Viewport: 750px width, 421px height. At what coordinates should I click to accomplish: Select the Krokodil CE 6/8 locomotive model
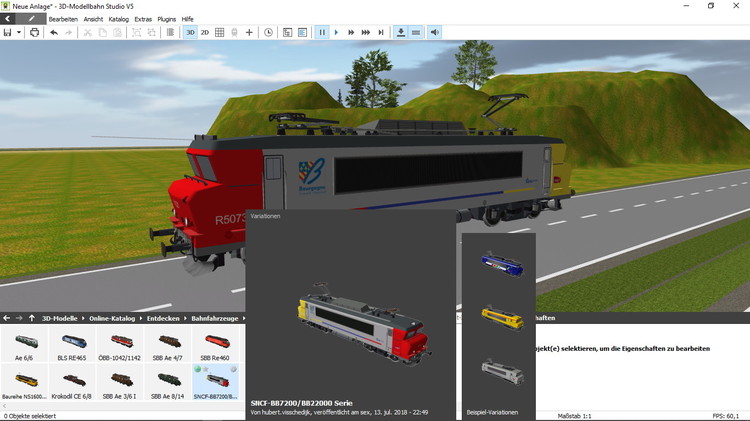tap(72, 382)
